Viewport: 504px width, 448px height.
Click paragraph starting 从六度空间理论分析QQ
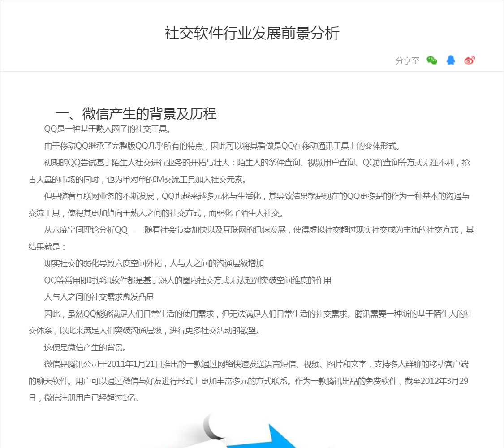click(x=251, y=238)
